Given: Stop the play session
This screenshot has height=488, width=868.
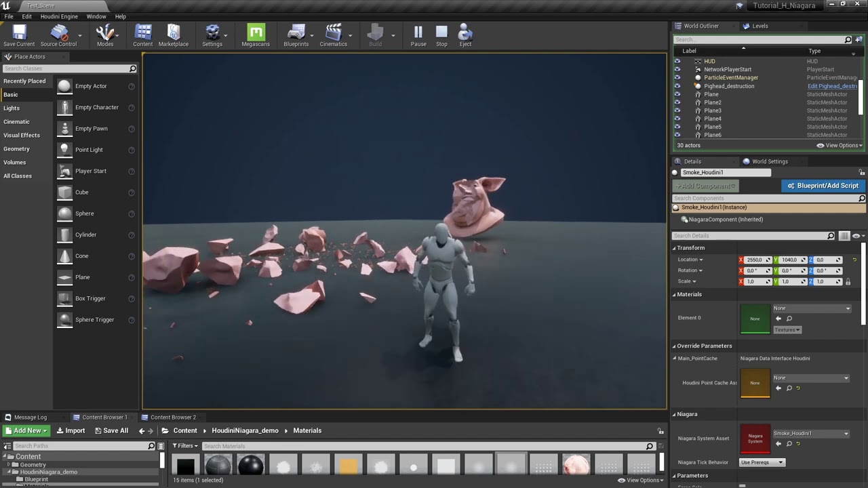Looking at the screenshot, I should point(441,36).
